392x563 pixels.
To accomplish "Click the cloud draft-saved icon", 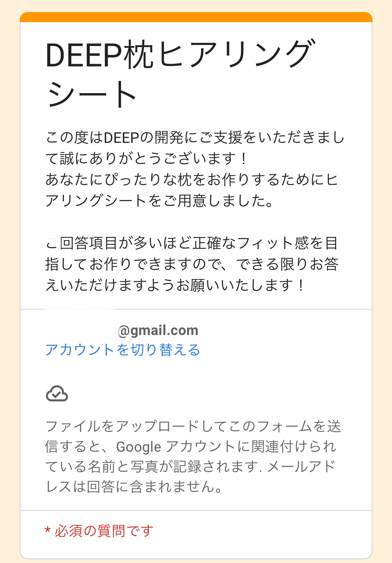I will 57,394.
